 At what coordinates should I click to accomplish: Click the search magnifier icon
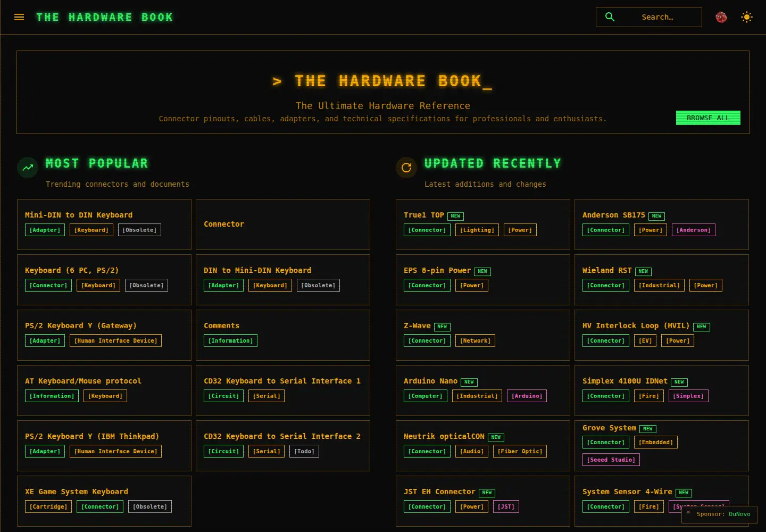(610, 17)
